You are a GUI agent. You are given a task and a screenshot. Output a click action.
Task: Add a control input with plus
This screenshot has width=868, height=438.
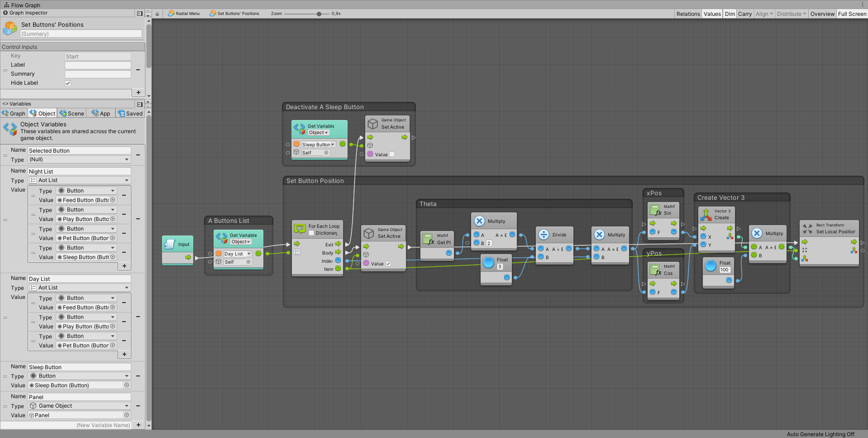pos(138,92)
